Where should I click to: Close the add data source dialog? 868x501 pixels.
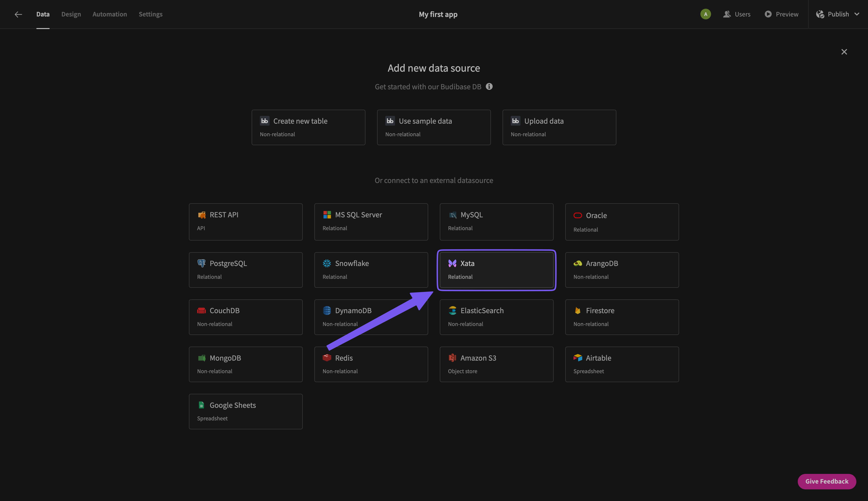tap(844, 52)
